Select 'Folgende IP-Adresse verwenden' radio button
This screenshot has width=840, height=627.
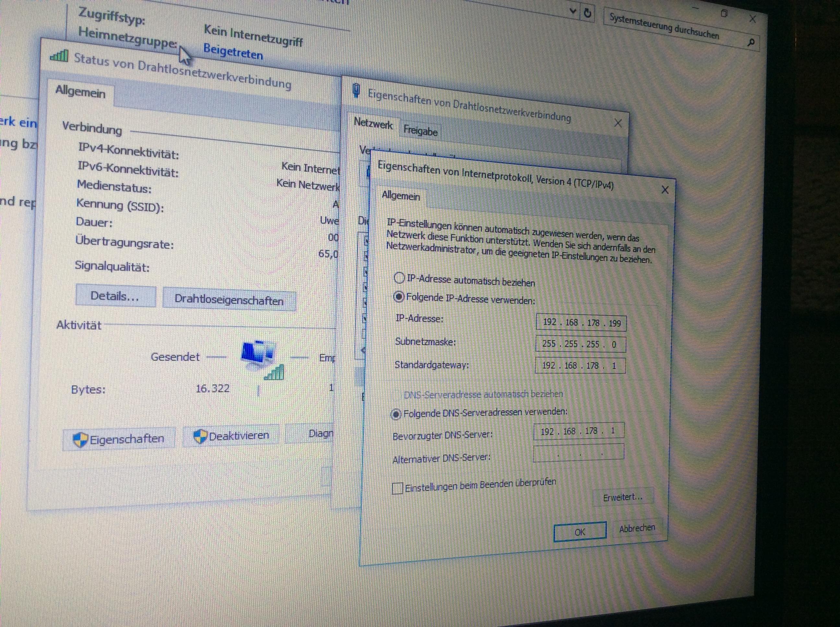pyautogui.click(x=398, y=296)
